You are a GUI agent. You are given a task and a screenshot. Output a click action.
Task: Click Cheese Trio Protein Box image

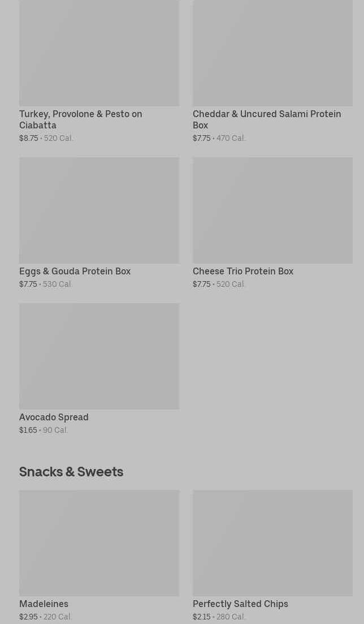pyautogui.click(x=272, y=210)
